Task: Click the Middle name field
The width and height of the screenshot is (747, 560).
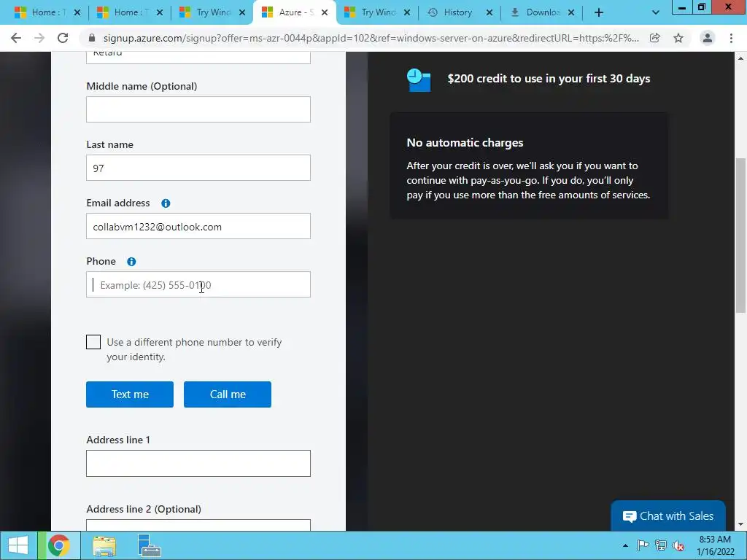Action: pyautogui.click(x=198, y=109)
